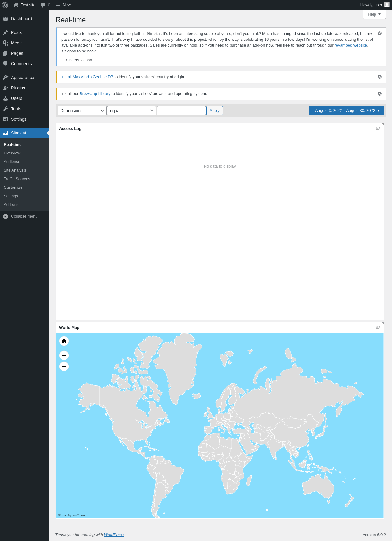Viewport: 392px width, 541px height.
Task: Click the Apply filter button
Action: (x=215, y=111)
